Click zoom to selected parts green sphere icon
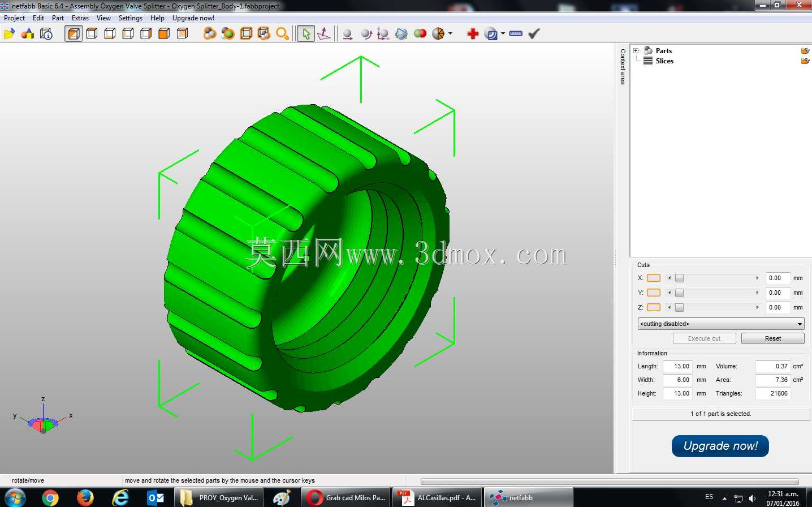 point(228,34)
